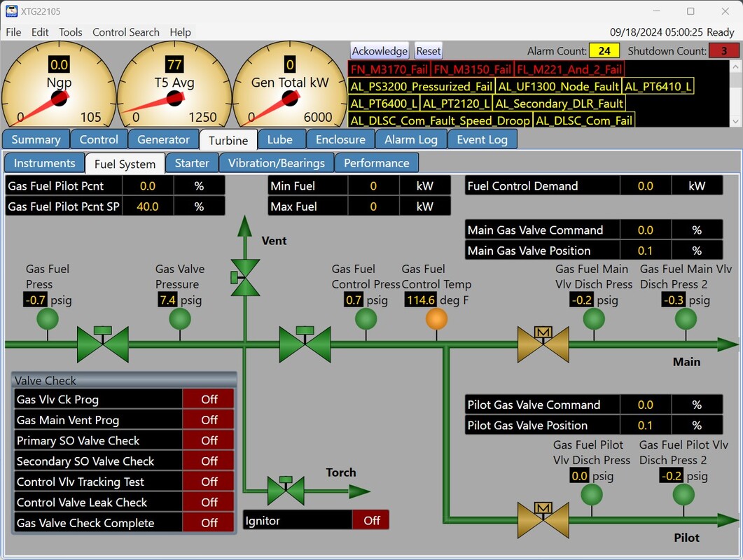Viewport: 743px width, 560px height.
Task: Click the Gas Fuel Pilot Pcnt SP value
Action: pos(148,206)
